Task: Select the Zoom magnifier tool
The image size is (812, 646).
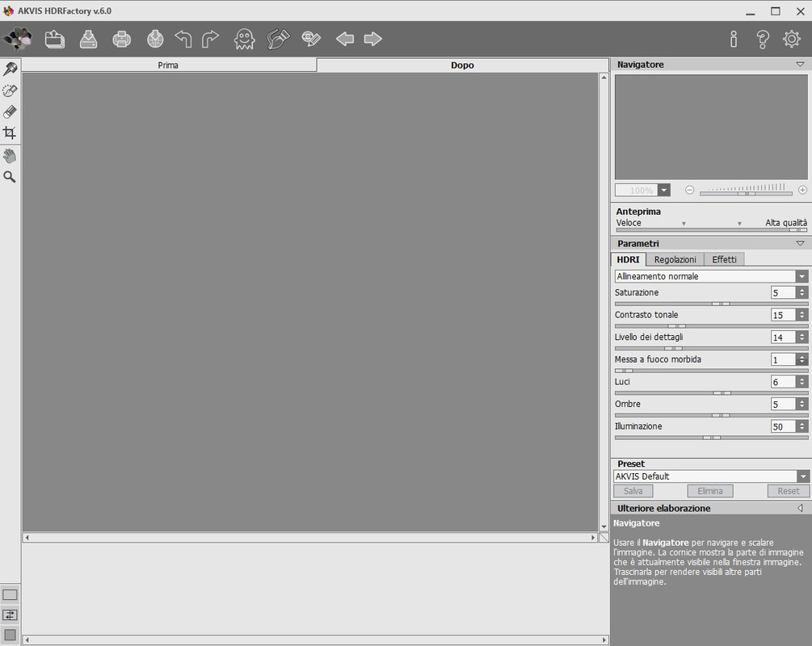Action: tap(10, 177)
